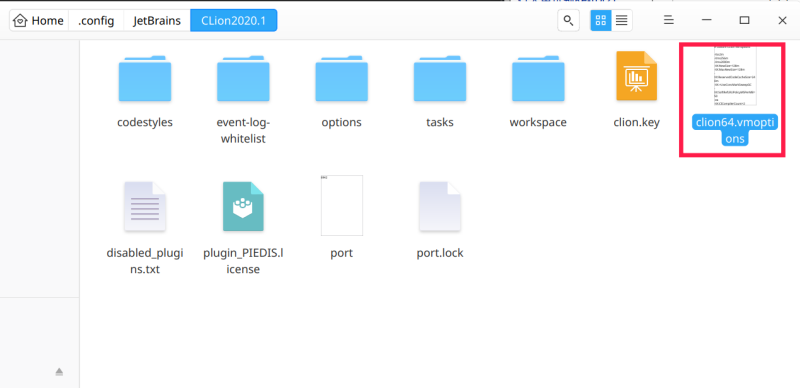Viewport: 800px width, 388px height.
Task: Open the options folder icon
Action: click(341, 79)
